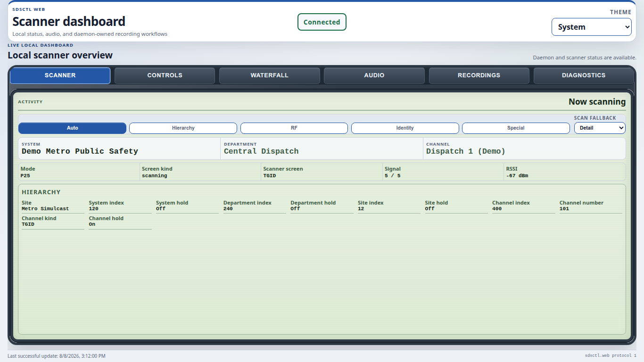
Task: Select the Auto activity view
Action: click(73, 128)
